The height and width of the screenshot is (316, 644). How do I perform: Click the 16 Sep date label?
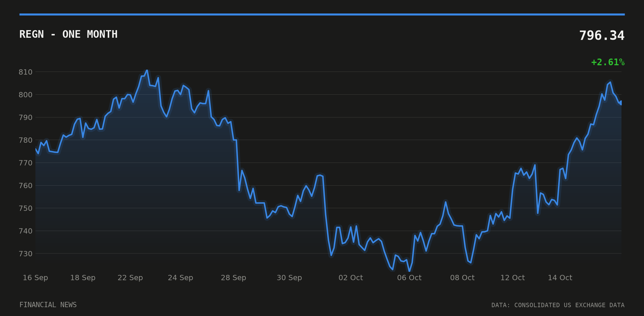[35, 278]
